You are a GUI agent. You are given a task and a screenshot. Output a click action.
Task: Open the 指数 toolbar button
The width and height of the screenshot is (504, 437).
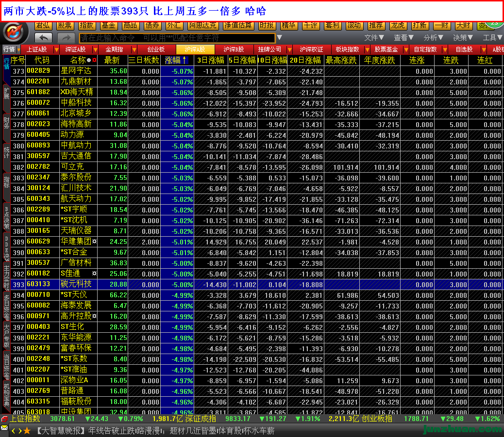87,25
